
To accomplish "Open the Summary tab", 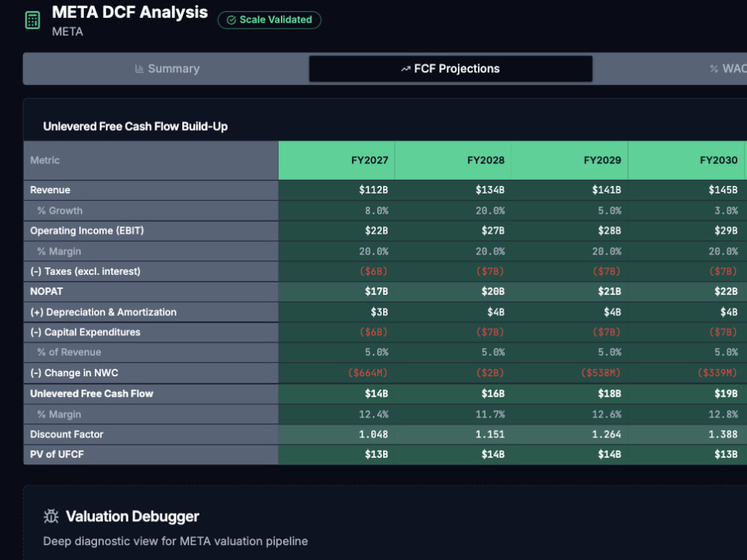I will pos(167,69).
